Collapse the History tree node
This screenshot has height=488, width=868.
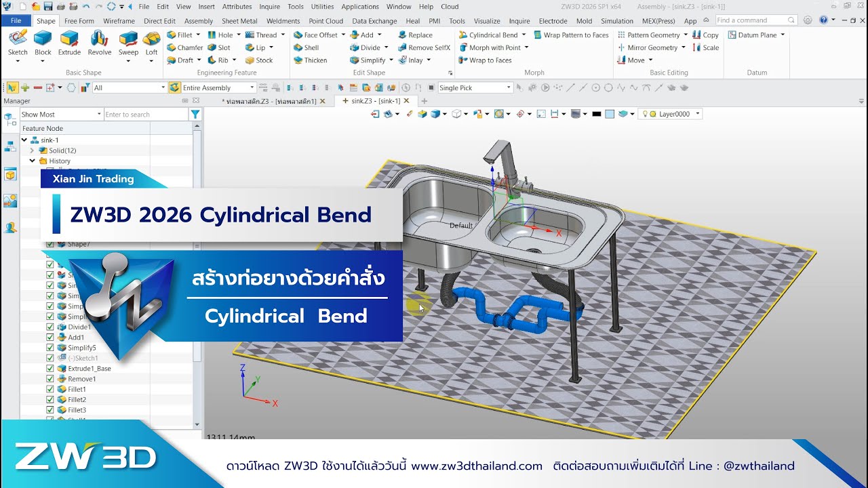(32, 161)
